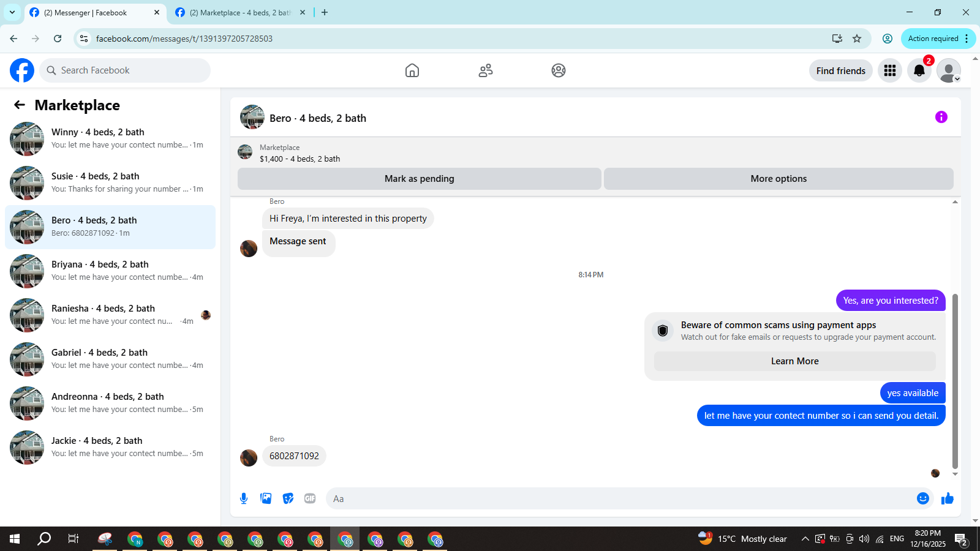Open the Andreonna 4 beds conversation
This screenshot has height=551, width=980.
coord(110,403)
